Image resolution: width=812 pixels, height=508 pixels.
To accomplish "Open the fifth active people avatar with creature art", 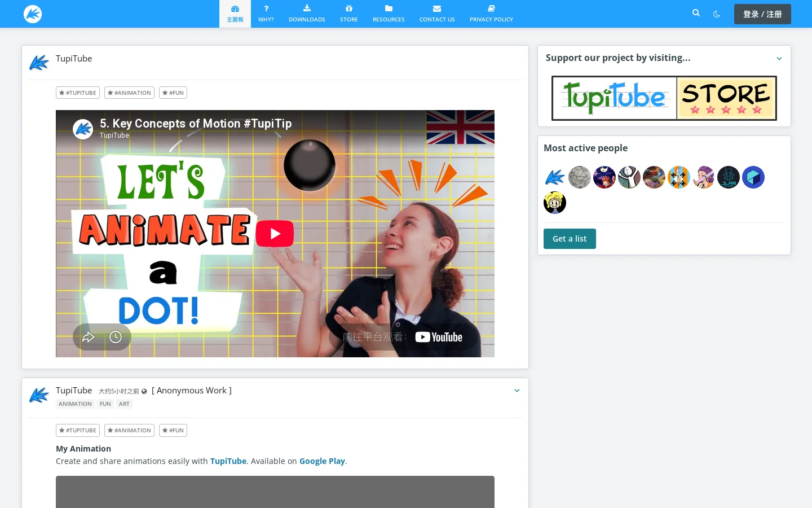I will pyautogui.click(x=654, y=177).
